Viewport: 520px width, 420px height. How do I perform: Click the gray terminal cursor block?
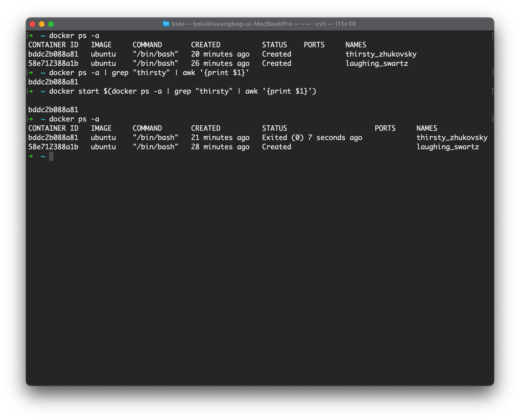tap(51, 156)
